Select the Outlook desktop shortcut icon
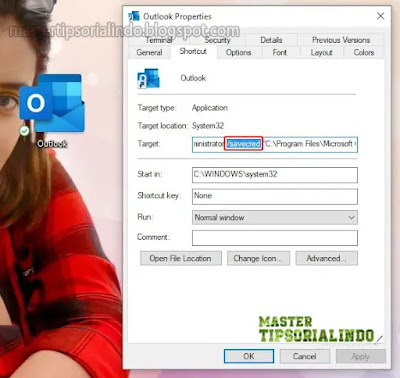 pos(52,103)
